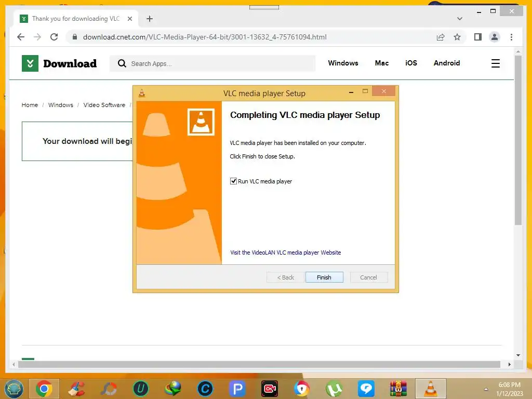
Task: Open the Mac menu on the CNET page
Action: [x=382, y=63]
